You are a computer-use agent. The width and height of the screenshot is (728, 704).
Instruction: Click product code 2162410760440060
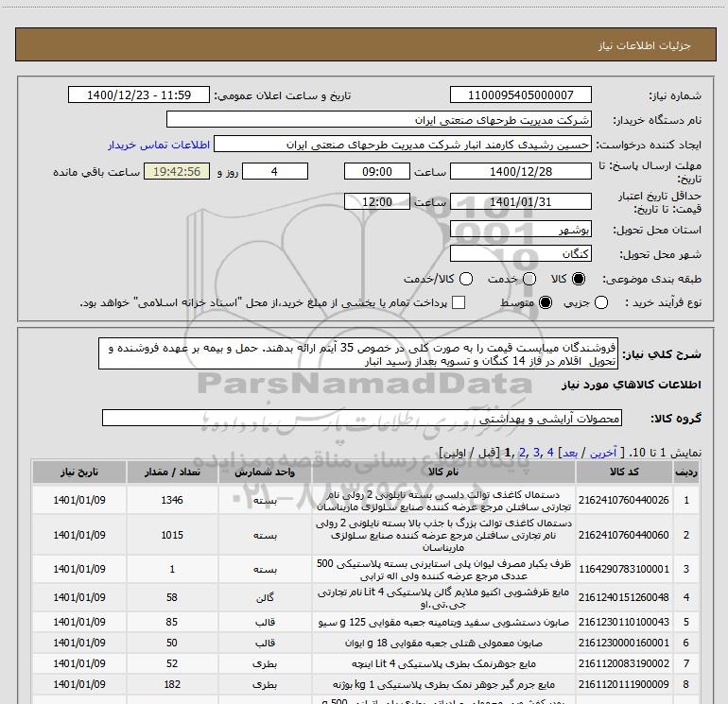pyautogui.click(x=624, y=535)
